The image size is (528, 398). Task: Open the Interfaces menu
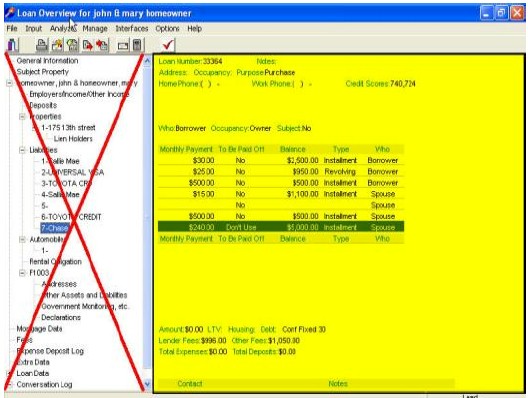click(132, 29)
